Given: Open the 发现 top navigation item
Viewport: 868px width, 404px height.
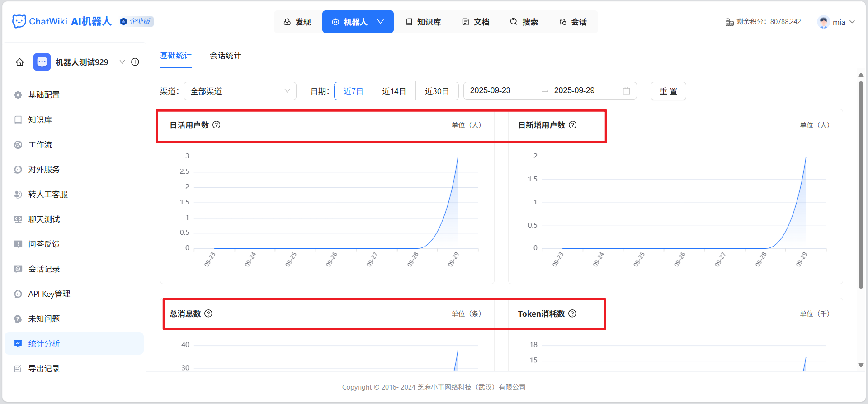Looking at the screenshot, I should [x=297, y=22].
